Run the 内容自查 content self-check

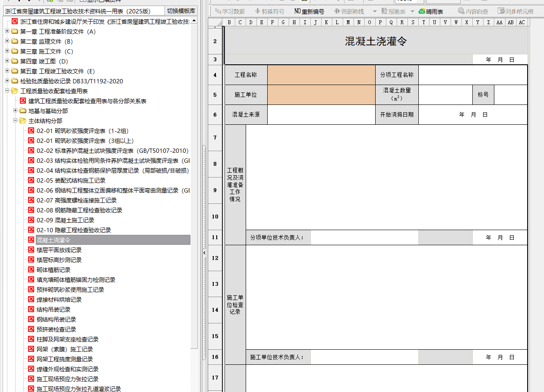click(x=473, y=11)
